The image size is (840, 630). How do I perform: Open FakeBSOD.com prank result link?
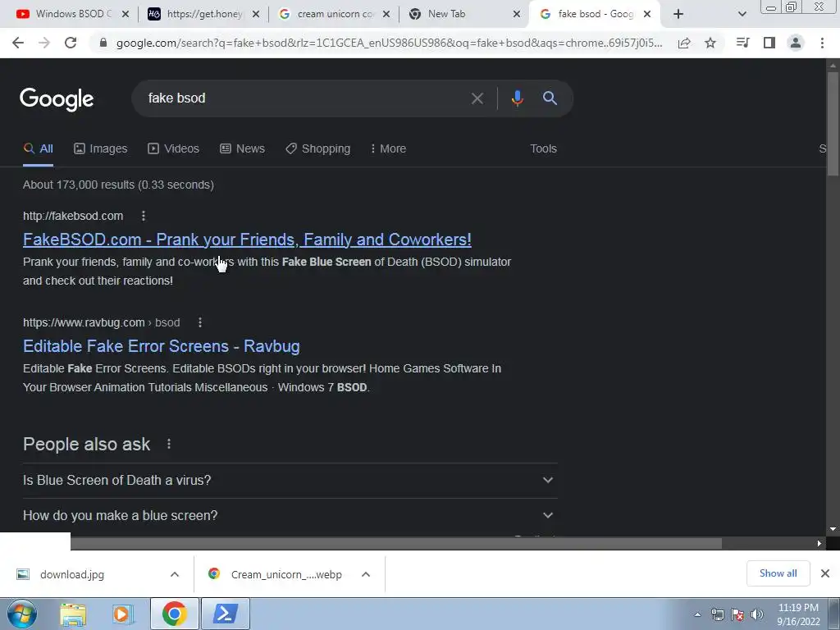[247, 240]
